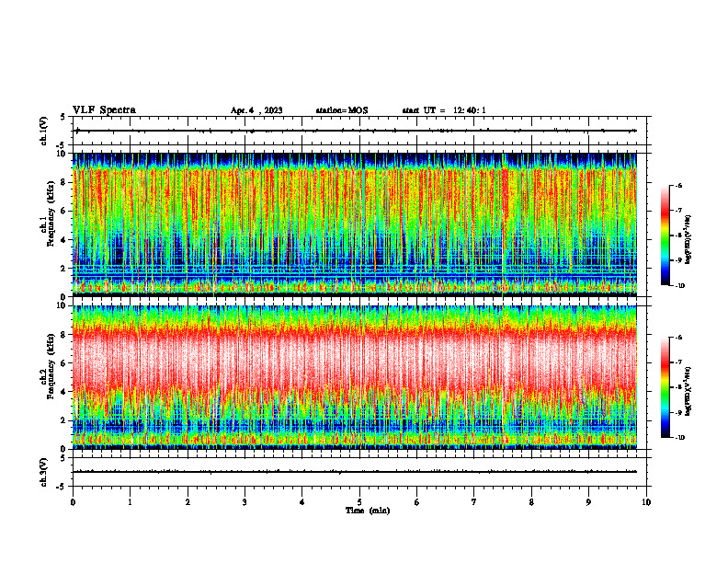
Task: Click the "-6" label on ch.1 colorbar
Action: tap(679, 186)
